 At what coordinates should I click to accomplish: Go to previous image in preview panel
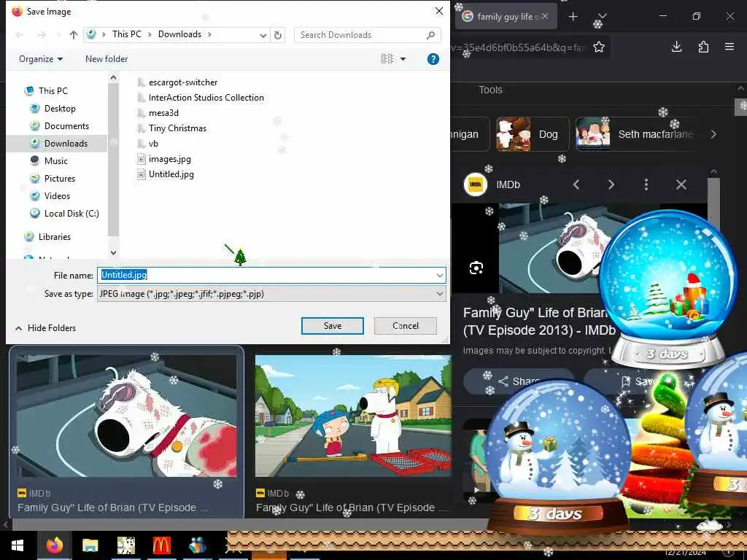576,184
